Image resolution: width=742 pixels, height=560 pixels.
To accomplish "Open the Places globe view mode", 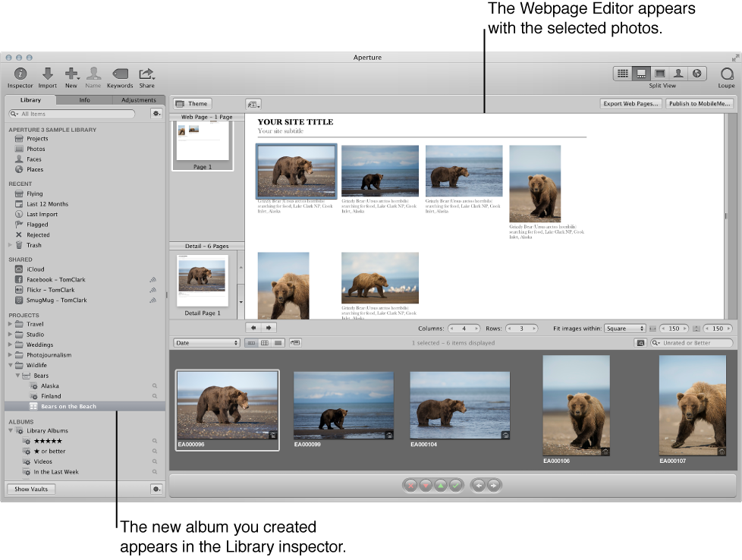I will pos(696,73).
